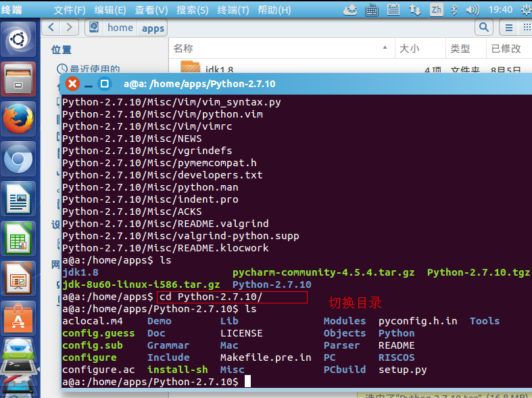Click the apps path breadcrumb
This screenshot has width=532, height=398.
coord(153,28)
